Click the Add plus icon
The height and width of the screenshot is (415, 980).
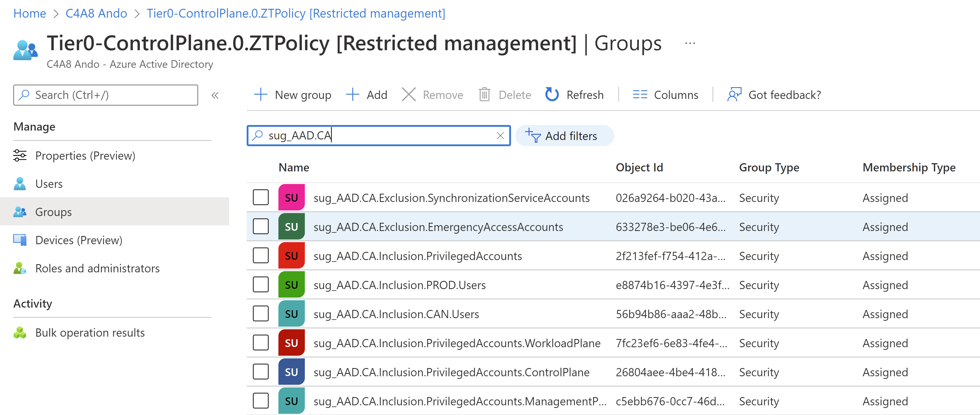pos(353,94)
